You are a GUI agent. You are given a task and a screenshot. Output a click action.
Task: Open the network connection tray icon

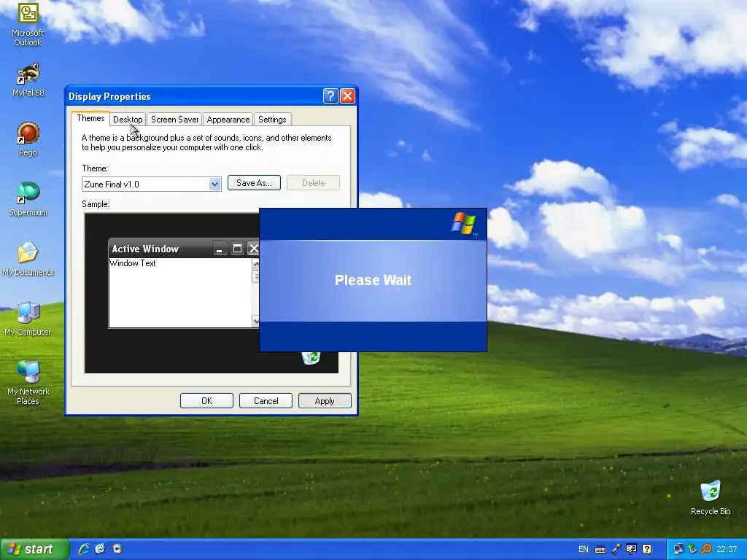pyautogui.click(x=678, y=550)
